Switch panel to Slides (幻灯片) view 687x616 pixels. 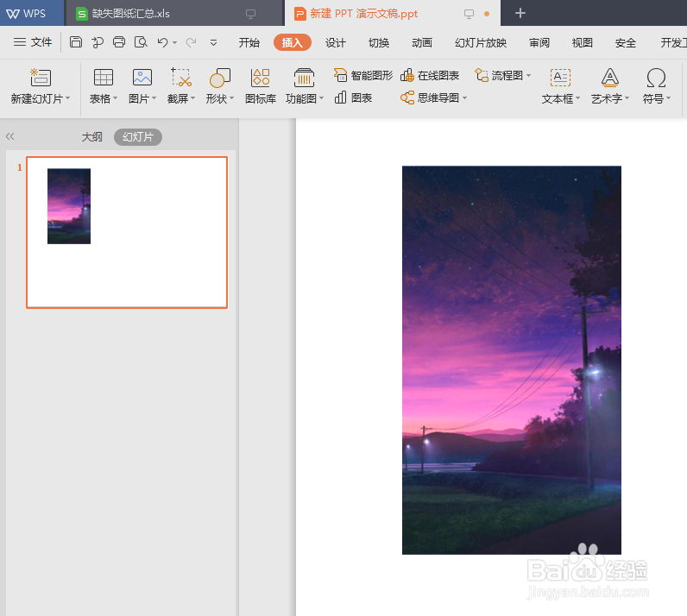pyautogui.click(x=138, y=136)
